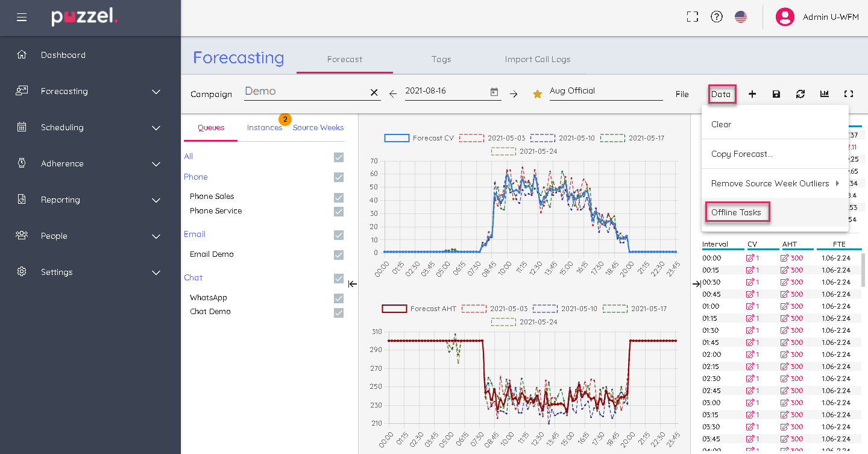
Task: Click the gold star favorite icon
Action: [x=537, y=94]
